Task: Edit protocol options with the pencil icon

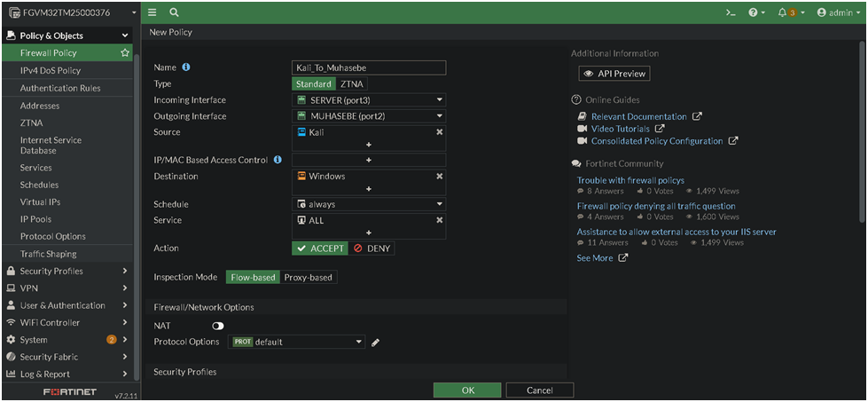Action: coord(375,343)
